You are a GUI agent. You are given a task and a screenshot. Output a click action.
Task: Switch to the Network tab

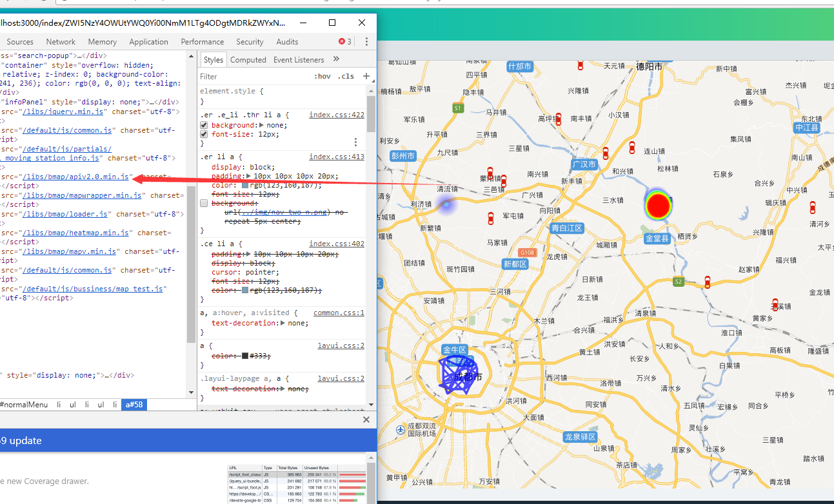click(x=61, y=42)
